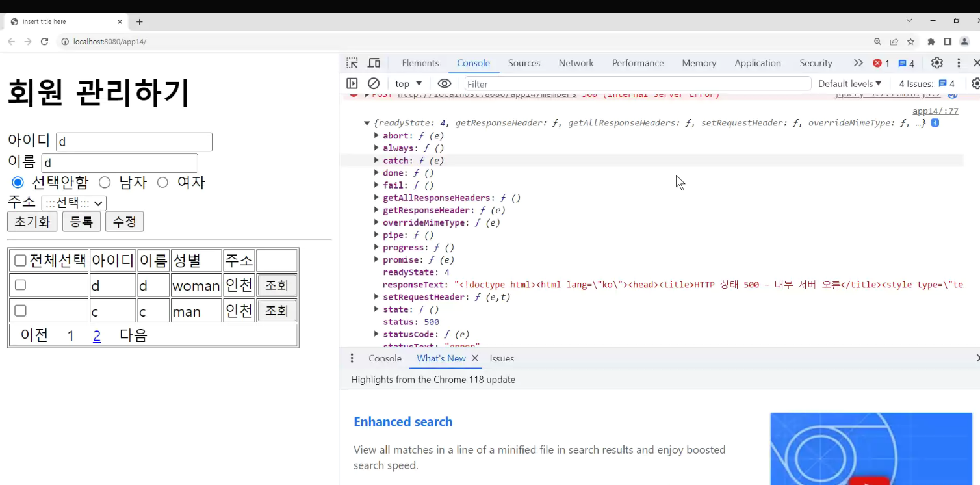Switch to the Sources tab
Viewport: 980px width, 485px height.
[x=524, y=63]
